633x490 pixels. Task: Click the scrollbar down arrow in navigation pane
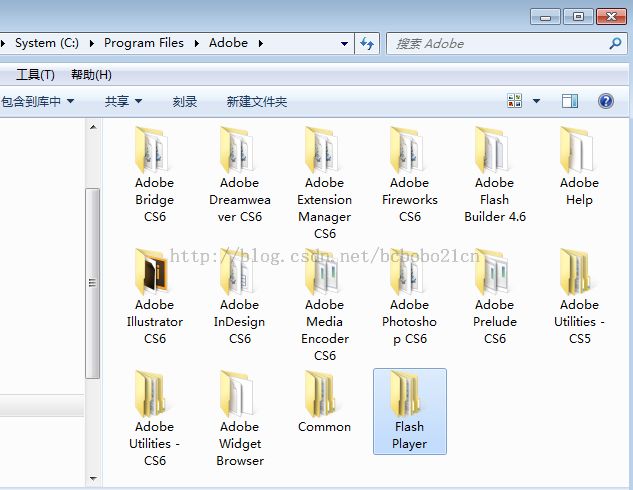pyautogui.click(x=93, y=479)
